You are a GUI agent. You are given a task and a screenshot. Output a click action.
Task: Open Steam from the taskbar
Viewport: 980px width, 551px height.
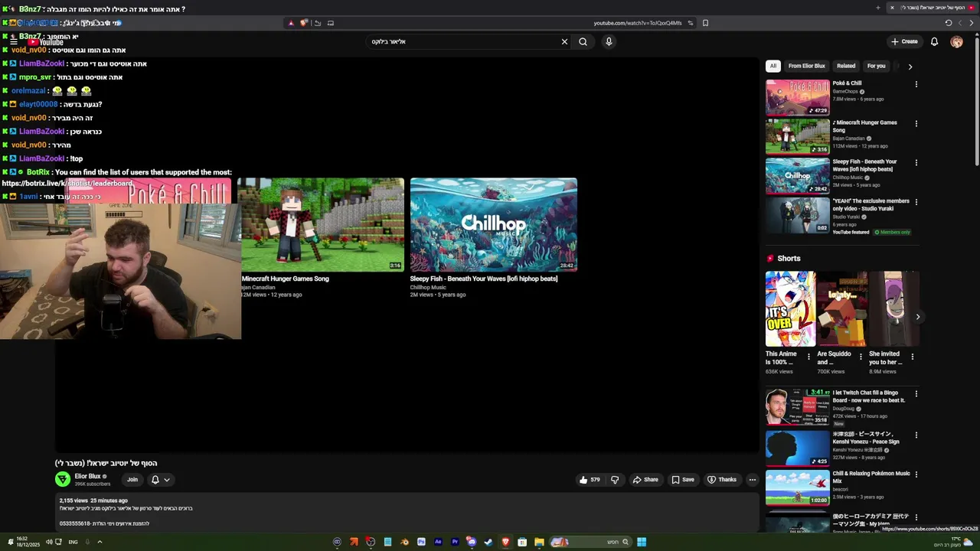(488, 542)
